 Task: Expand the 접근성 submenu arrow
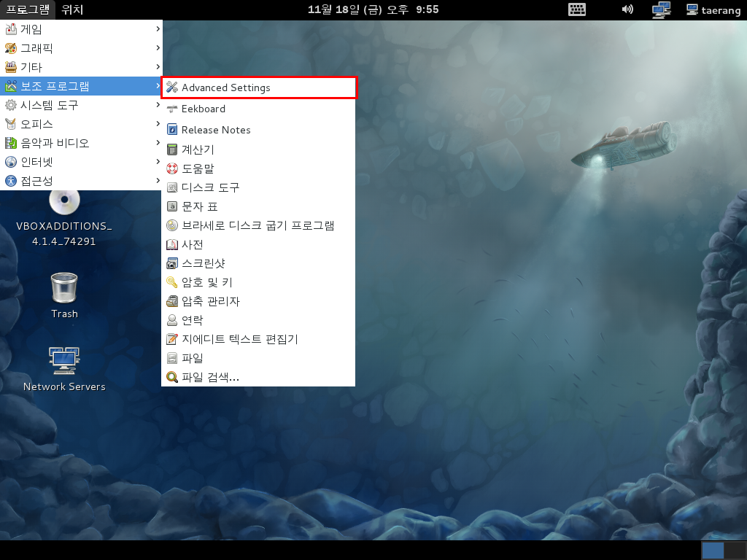point(158,181)
